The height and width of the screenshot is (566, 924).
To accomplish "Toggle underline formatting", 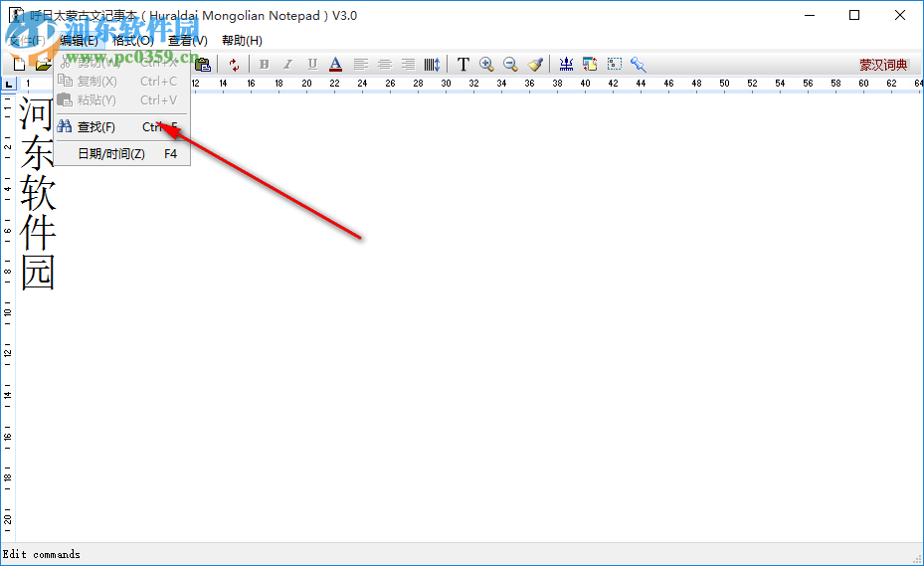I will (x=312, y=65).
